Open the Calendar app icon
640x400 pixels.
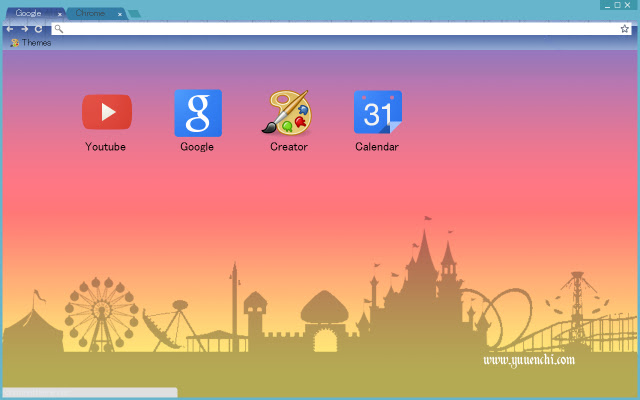pos(378,112)
